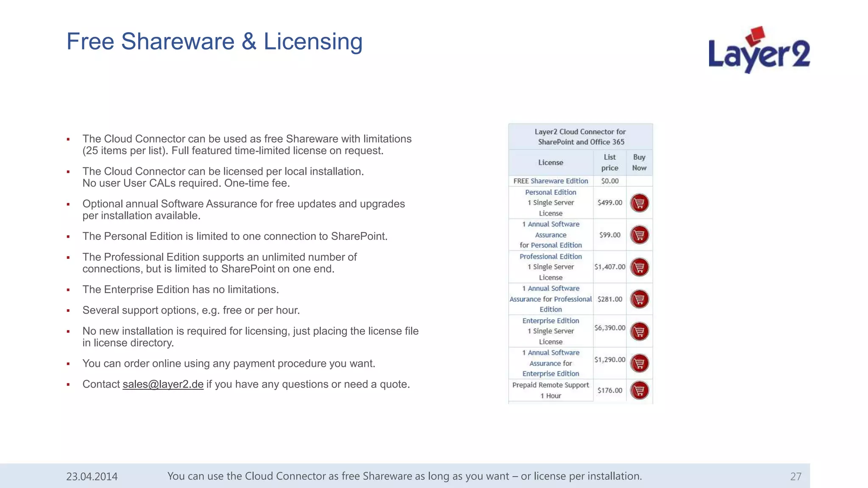Screen dimensions: 868x488
Task: Click the cart icon in the $1,290.00 row
Action: click(639, 363)
